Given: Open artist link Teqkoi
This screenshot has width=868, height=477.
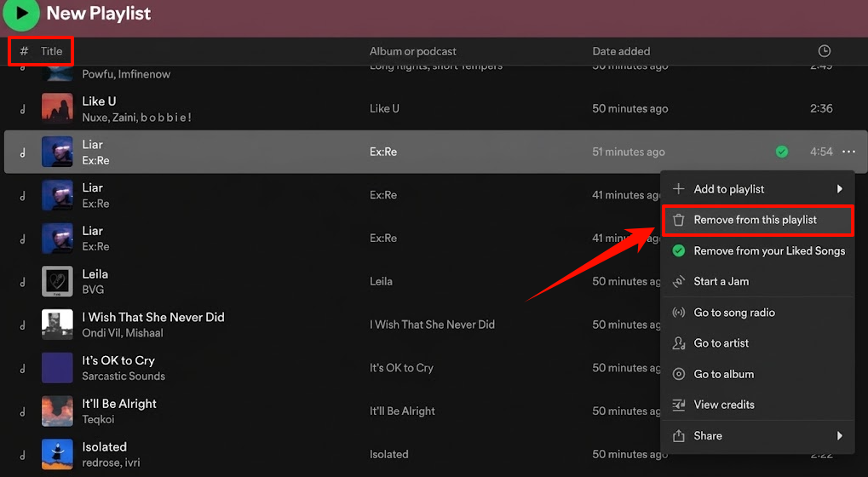Looking at the screenshot, I should 98,419.
